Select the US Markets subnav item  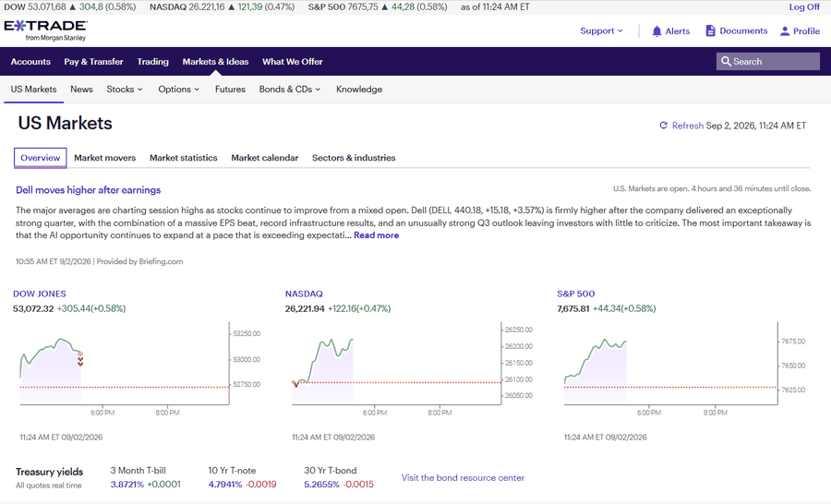tap(33, 89)
